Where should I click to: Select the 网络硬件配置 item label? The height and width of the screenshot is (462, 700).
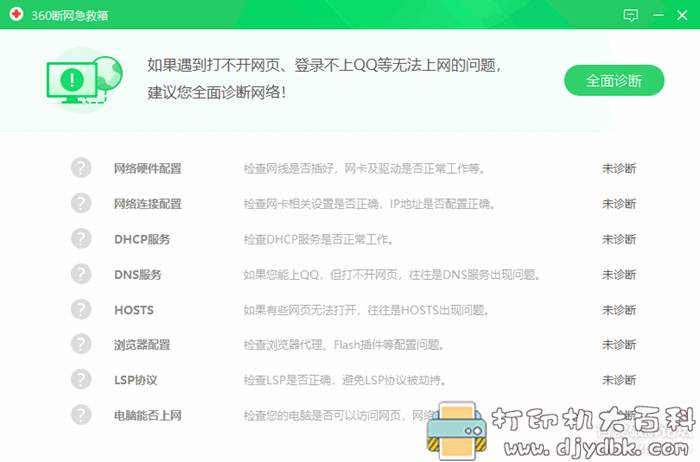click(x=148, y=169)
